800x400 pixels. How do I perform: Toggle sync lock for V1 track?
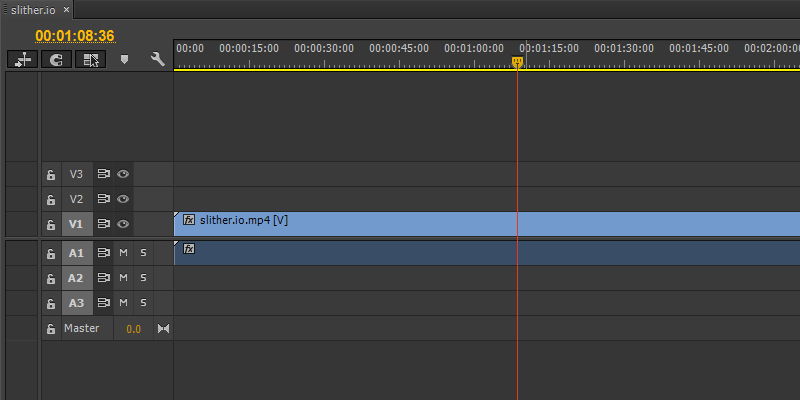(104, 224)
